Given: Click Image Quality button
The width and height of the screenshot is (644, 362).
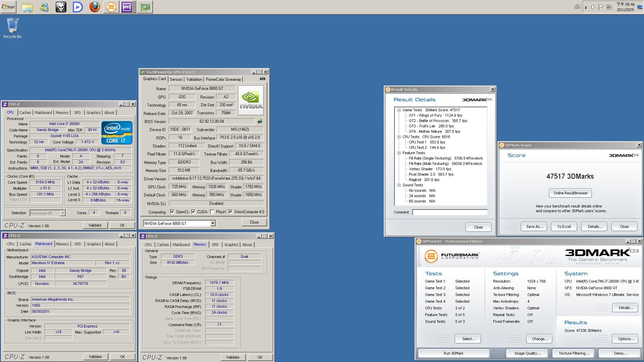Looking at the screenshot, I should pyautogui.click(x=528, y=353).
